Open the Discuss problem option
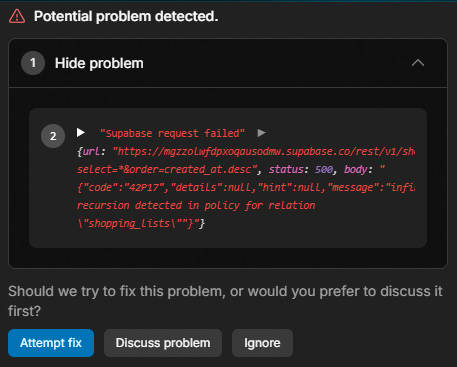This screenshot has width=457, height=367. click(163, 343)
